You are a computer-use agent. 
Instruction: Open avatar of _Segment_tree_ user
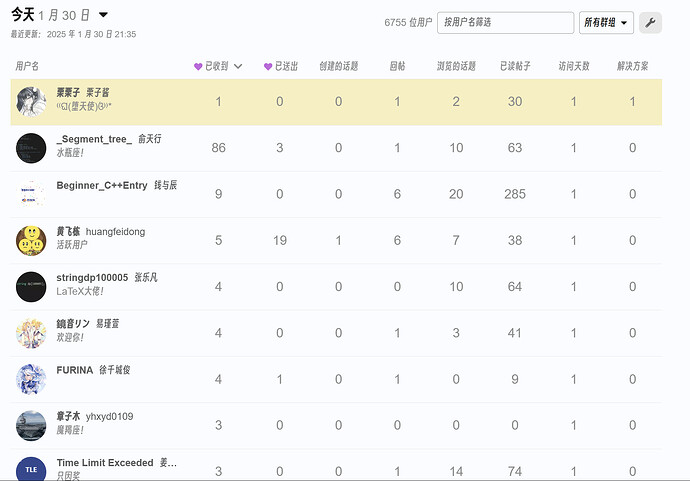(x=31, y=148)
